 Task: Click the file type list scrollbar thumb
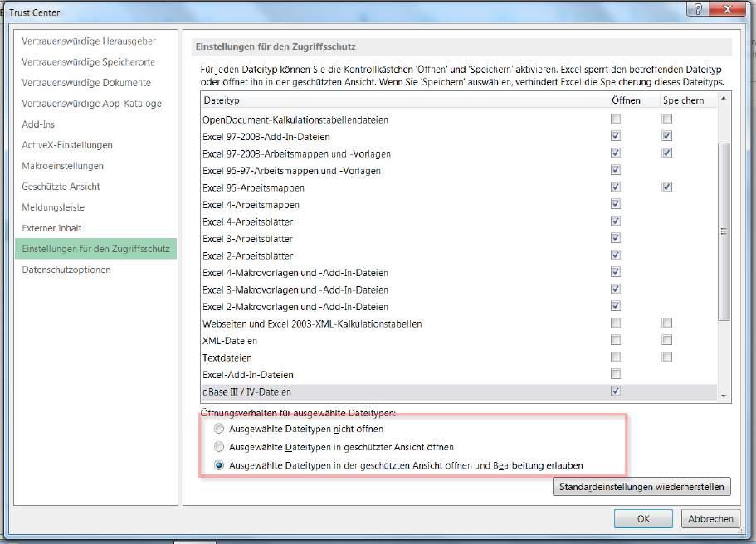coord(723,231)
